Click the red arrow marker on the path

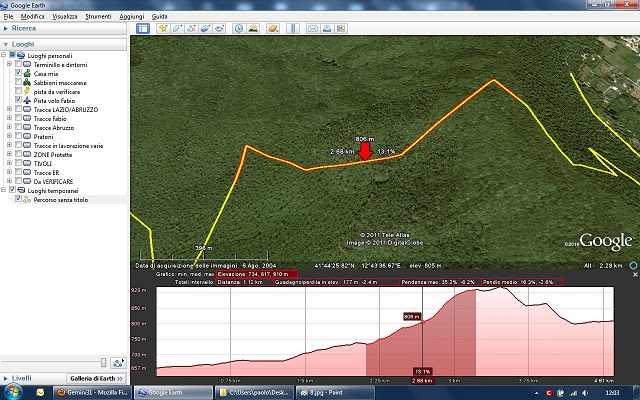(365, 151)
